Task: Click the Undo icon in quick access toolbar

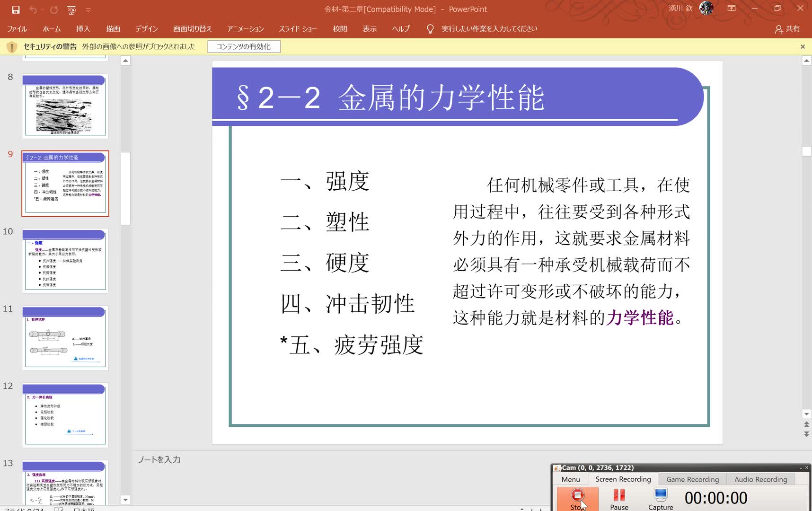Action: tap(33, 9)
